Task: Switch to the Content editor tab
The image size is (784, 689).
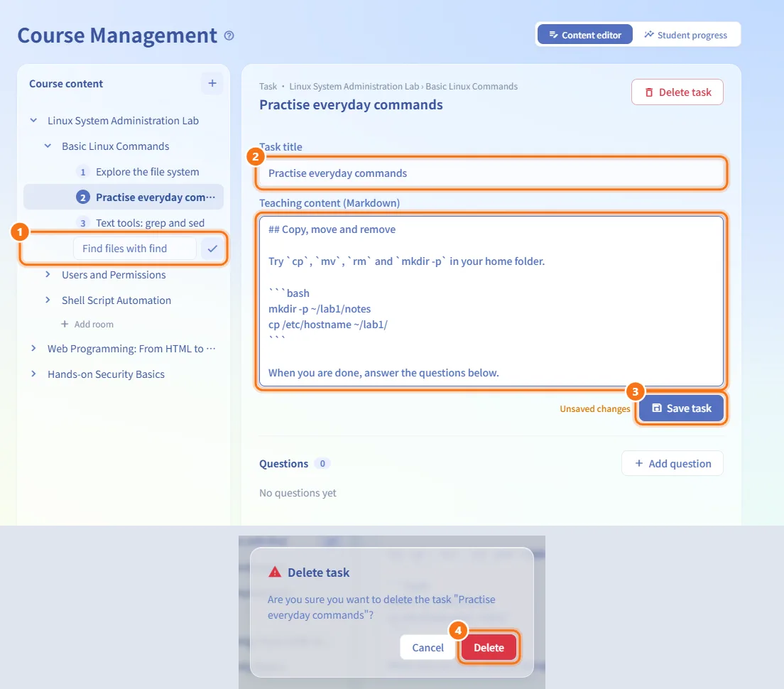Action: tap(585, 35)
